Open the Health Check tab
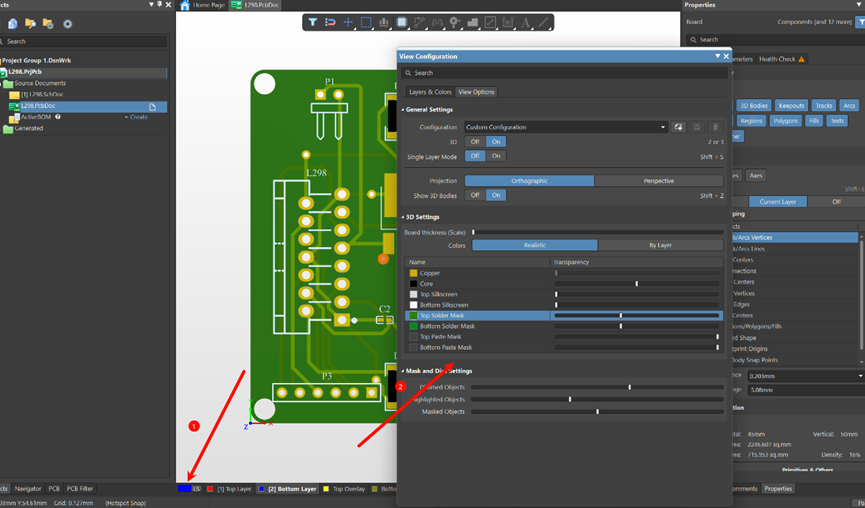Screen dimensions: 865x508 [782, 59]
